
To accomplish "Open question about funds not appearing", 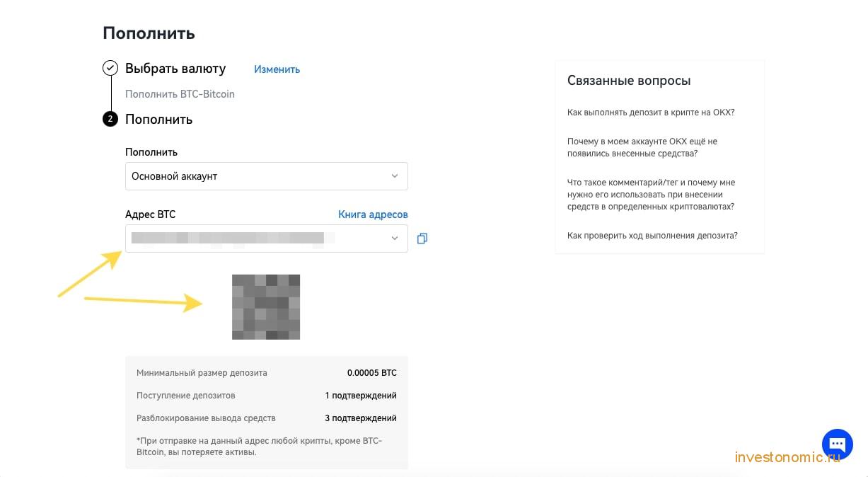I will pyautogui.click(x=642, y=147).
